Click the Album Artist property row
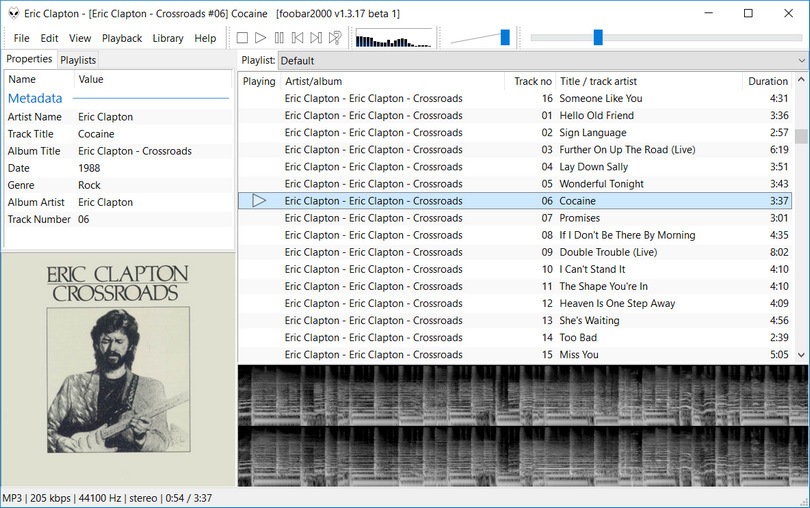The image size is (810, 508). (118, 202)
